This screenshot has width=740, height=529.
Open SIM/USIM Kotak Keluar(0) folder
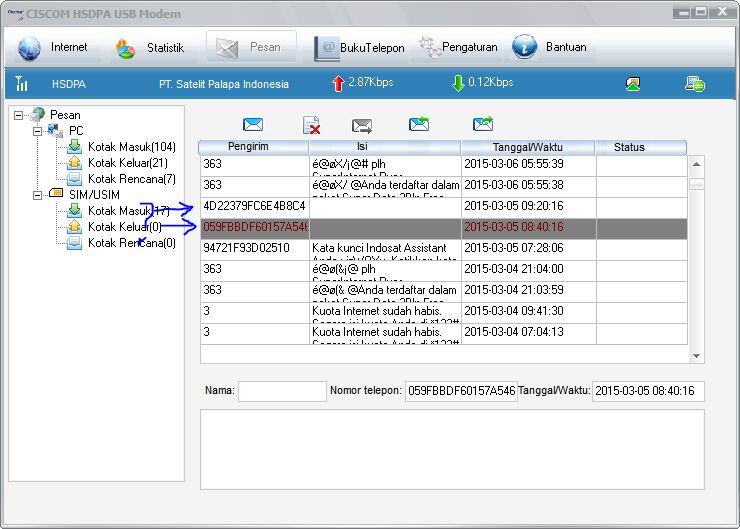point(125,227)
